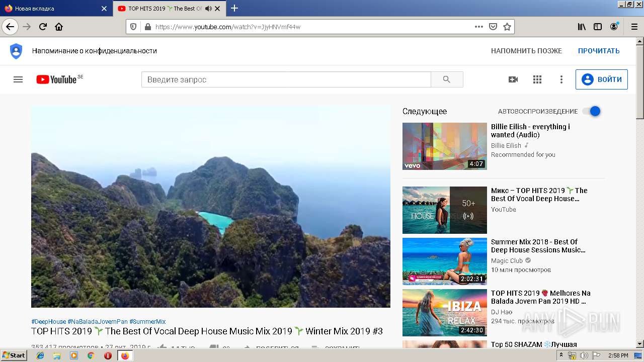644x362 pixels.
Task: Close the TOP HITS 2019 tab
Action: 217,9
